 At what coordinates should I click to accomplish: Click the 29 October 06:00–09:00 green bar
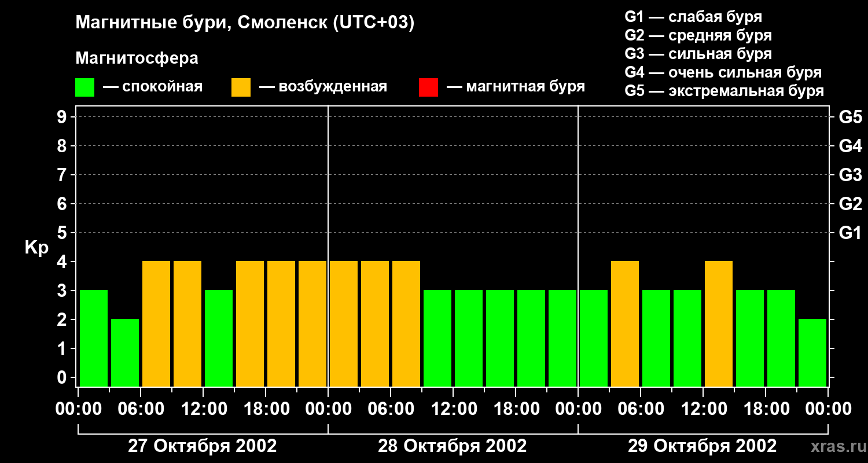656,338
